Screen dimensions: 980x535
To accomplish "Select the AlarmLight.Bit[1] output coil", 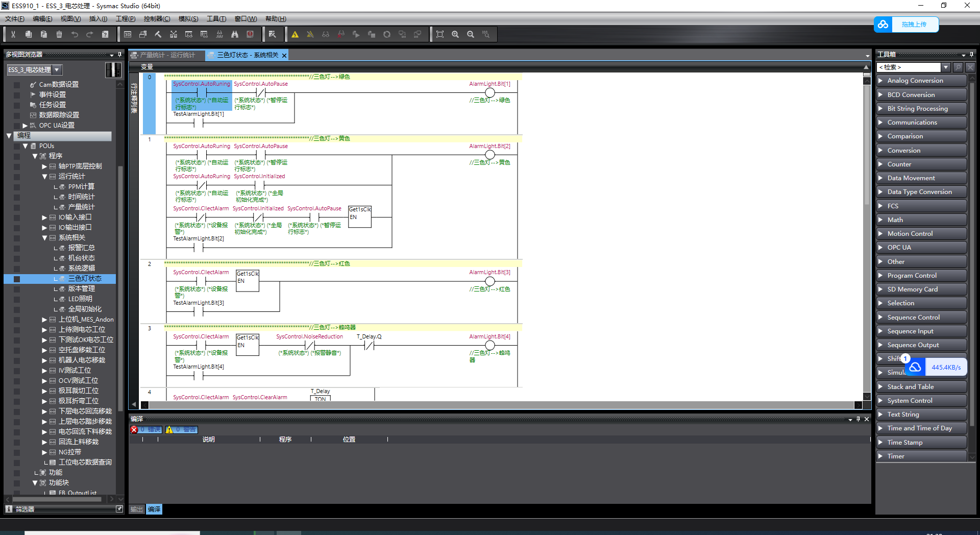I will click(x=490, y=93).
